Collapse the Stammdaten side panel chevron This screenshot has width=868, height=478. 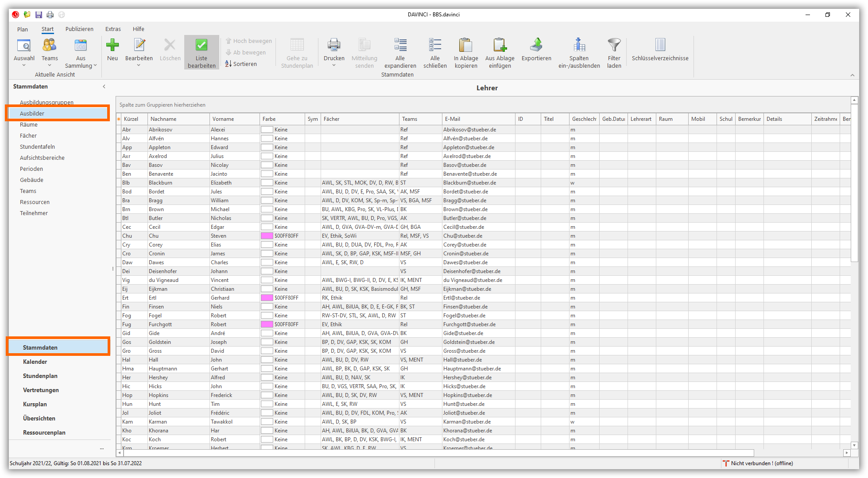pyautogui.click(x=104, y=86)
